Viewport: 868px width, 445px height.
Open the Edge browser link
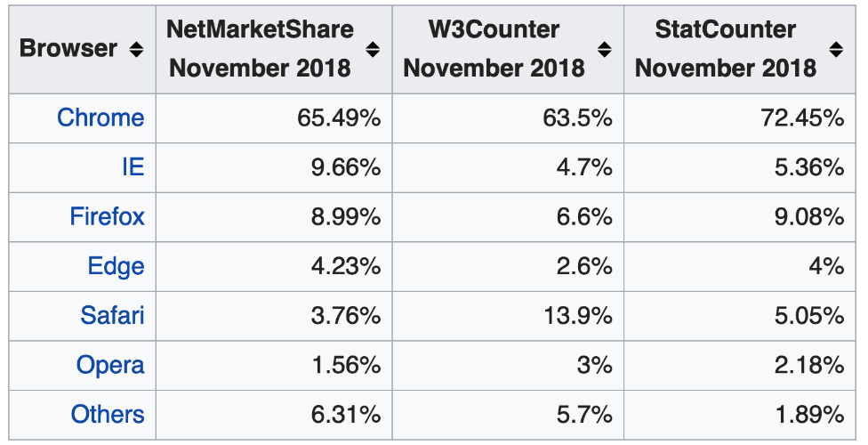point(116,266)
